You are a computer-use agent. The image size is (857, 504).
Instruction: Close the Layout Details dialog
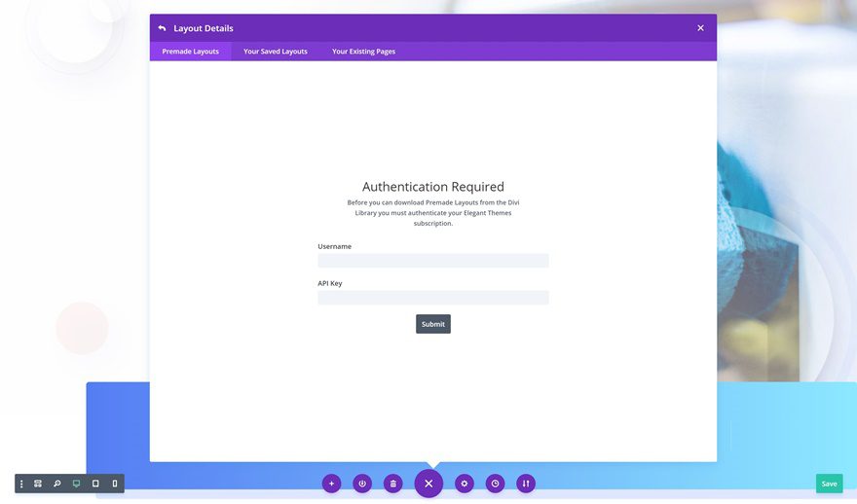[700, 28]
